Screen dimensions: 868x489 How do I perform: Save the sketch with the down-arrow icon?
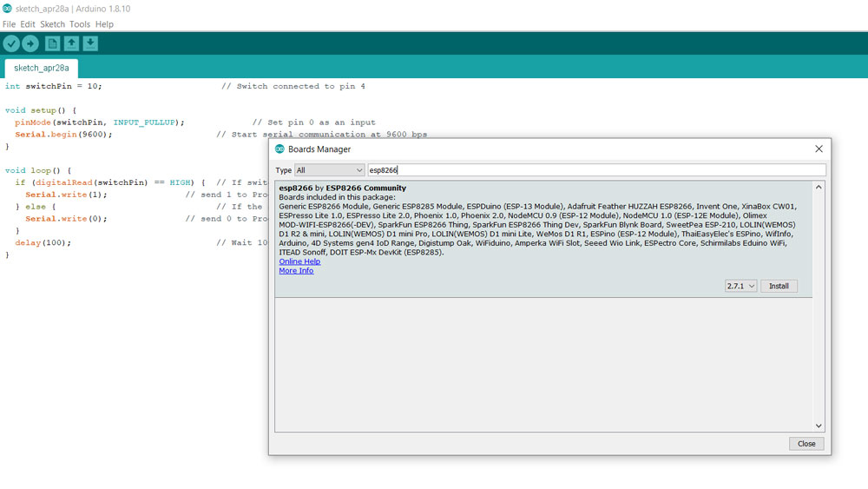pos(90,43)
